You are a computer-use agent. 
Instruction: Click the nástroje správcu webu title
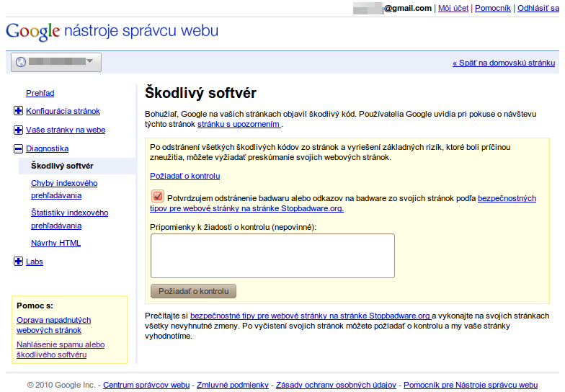point(141,30)
